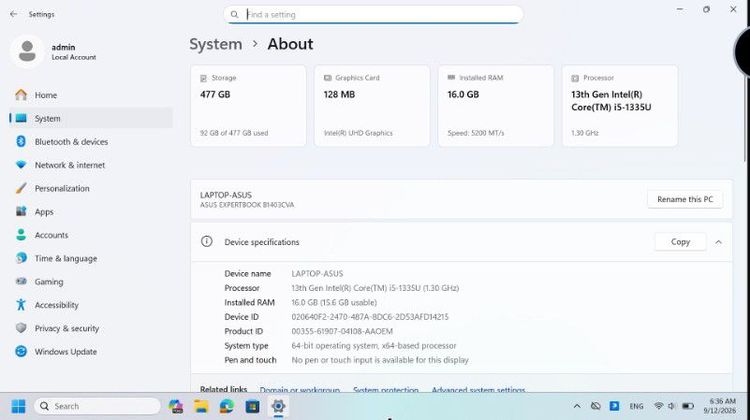Open the Graphics Card 128 MB card
Viewport: 750px width, 420px height.
[x=372, y=106]
